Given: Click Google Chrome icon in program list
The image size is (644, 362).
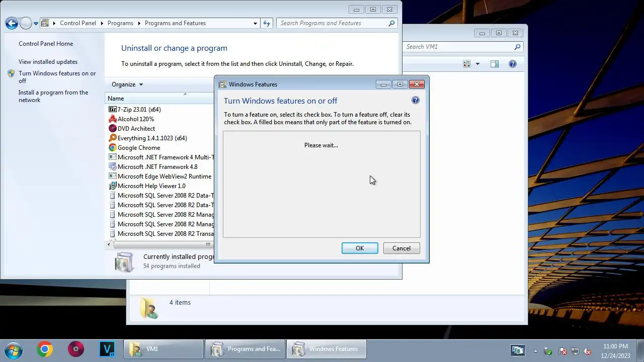Looking at the screenshot, I should pos(113,148).
